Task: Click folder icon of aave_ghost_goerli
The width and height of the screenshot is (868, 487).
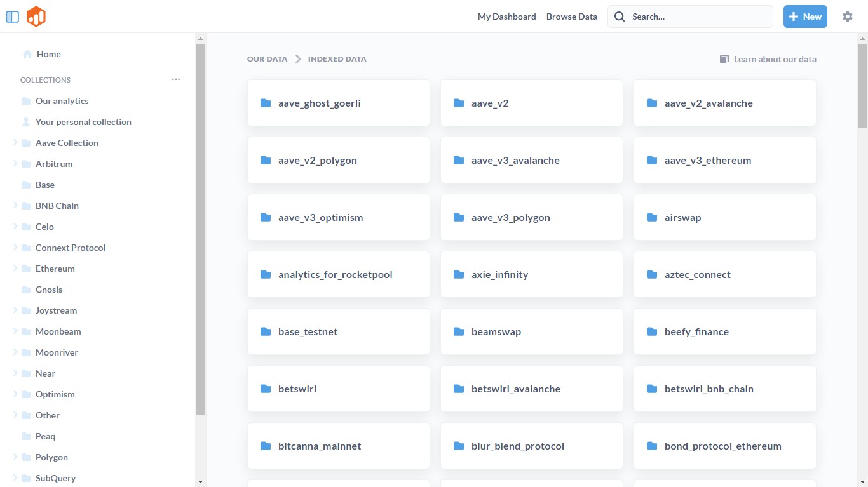Action: [266, 103]
